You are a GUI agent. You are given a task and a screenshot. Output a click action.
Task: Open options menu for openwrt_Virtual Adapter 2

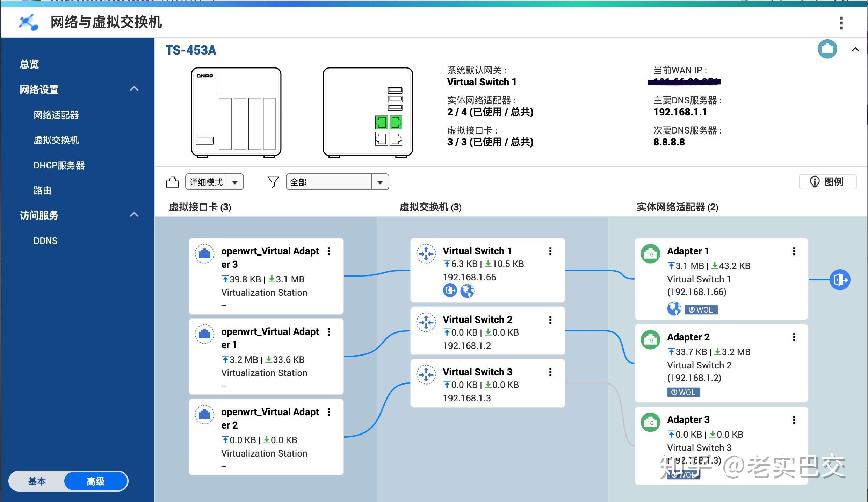point(328,412)
